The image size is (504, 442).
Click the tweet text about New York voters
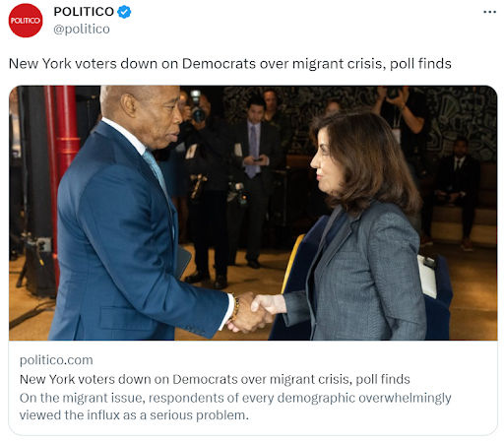point(230,64)
